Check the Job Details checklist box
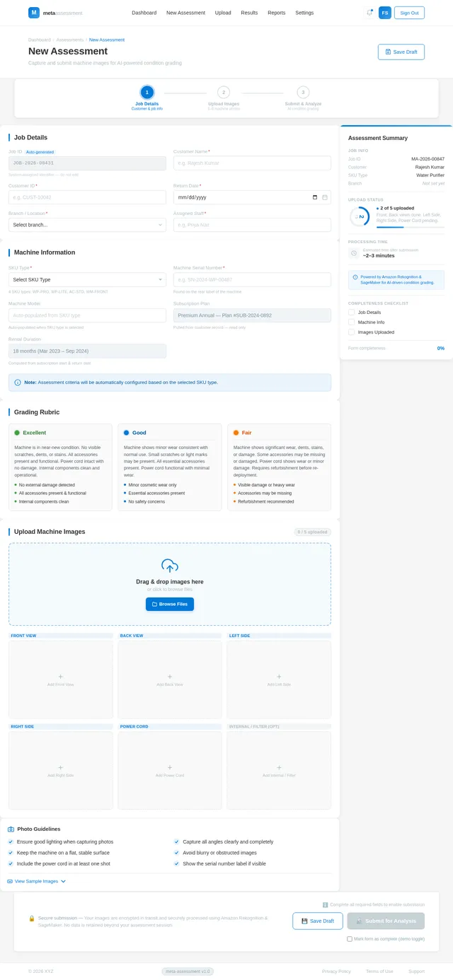The image size is (453, 980). tap(352, 312)
